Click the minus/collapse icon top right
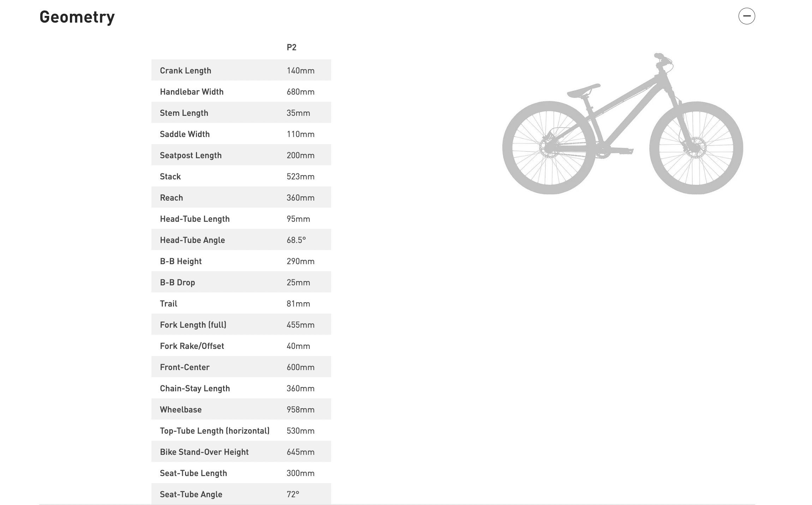 coord(746,16)
